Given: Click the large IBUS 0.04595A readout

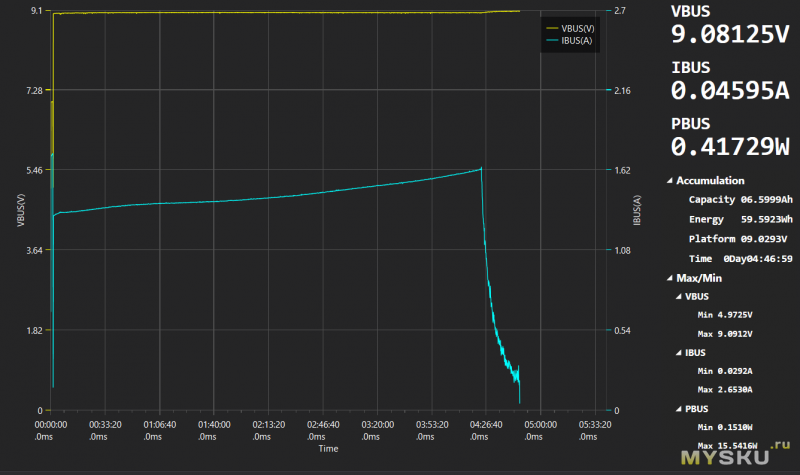Looking at the screenshot, I should 730,90.
